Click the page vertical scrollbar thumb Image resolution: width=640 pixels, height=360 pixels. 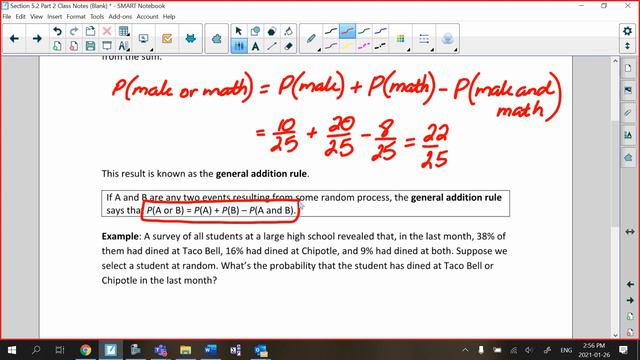[x=616, y=173]
